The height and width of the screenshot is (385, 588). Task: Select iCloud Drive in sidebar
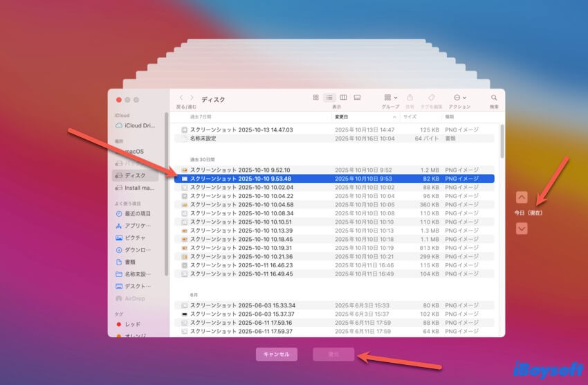tap(139, 125)
